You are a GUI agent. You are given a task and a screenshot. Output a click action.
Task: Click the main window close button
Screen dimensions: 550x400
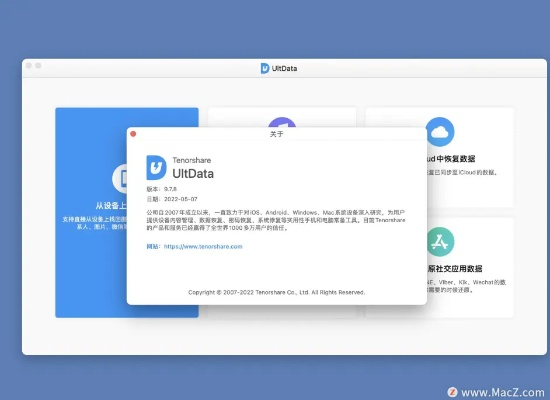click(29, 66)
